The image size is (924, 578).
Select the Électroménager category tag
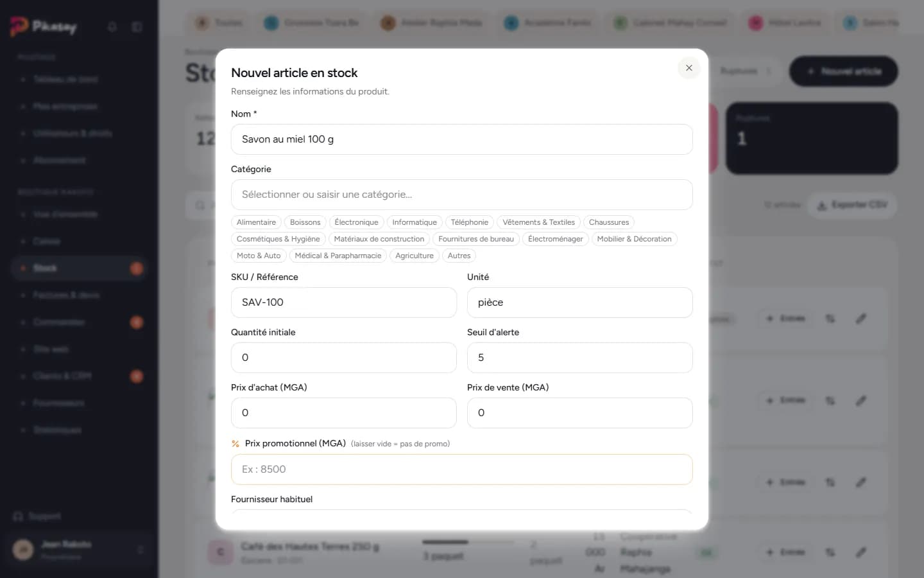(x=556, y=239)
